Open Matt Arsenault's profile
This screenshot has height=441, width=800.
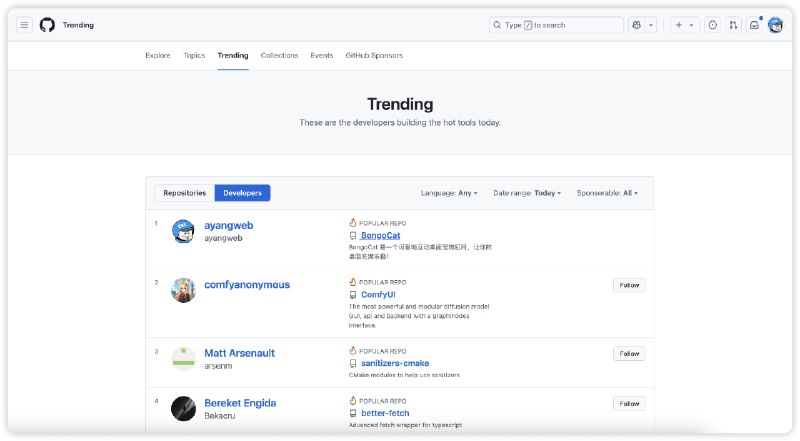point(239,353)
